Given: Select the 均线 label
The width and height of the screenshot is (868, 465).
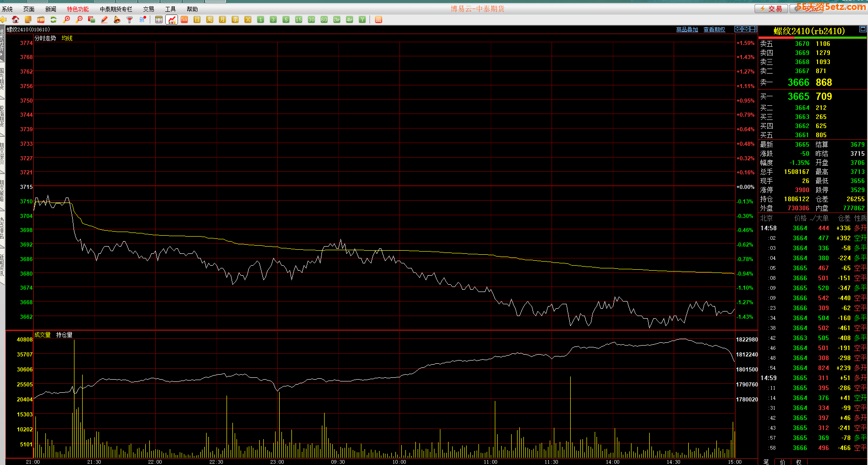Looking at the screenshot, I should 67,38.
